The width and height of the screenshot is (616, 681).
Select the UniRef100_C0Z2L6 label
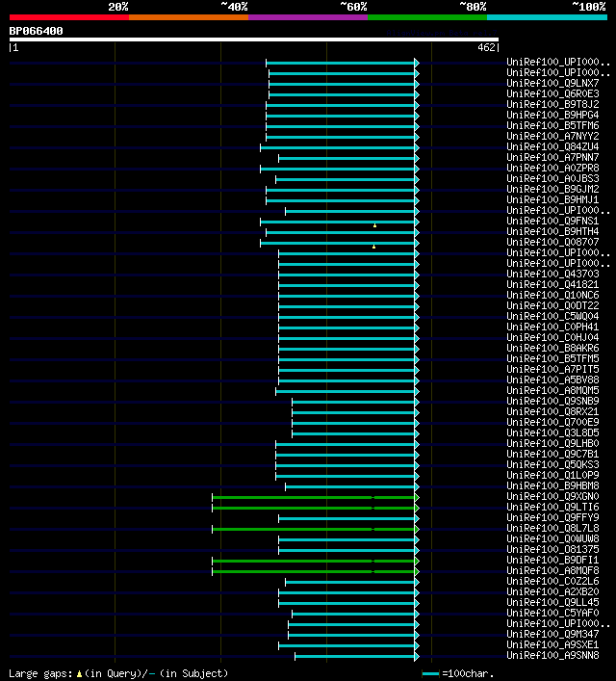coord(552,581)
